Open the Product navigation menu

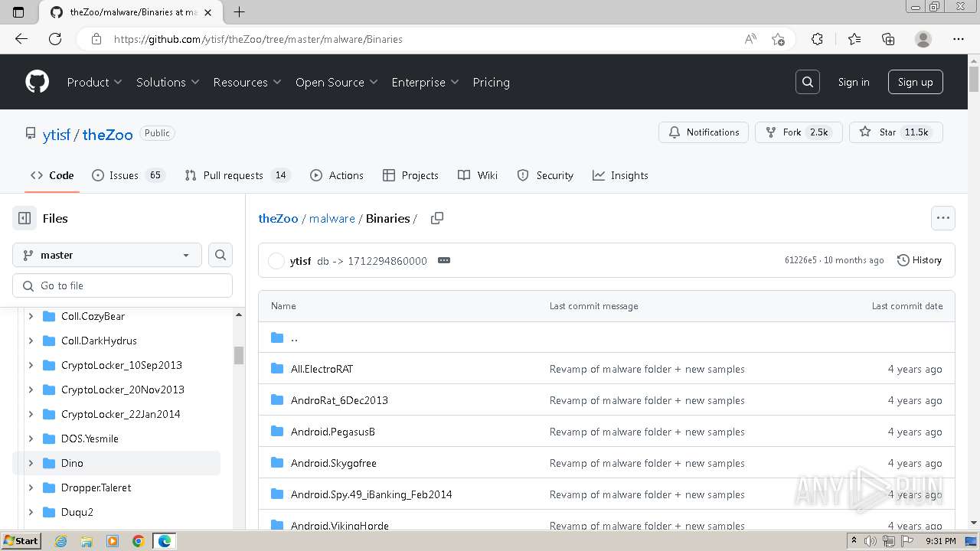[x=94, y=82]
